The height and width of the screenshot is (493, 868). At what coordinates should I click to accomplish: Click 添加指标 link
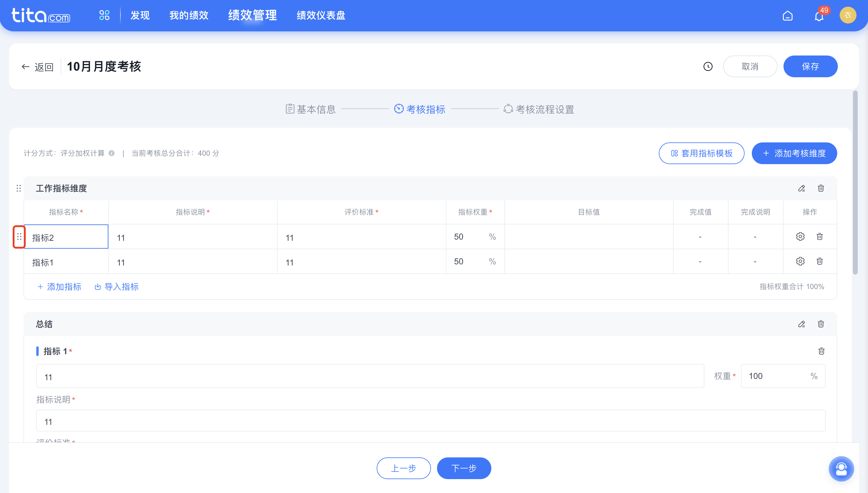pos(59,287)
